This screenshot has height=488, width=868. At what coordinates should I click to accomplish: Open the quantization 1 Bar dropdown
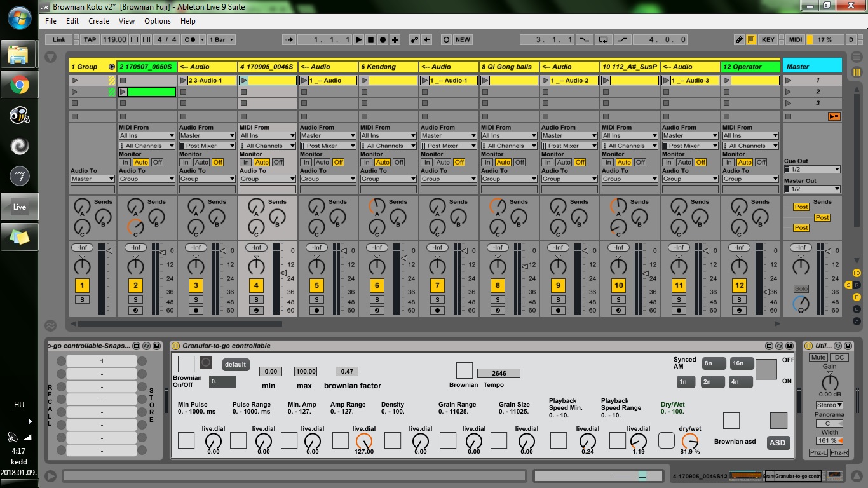tap(221, 39)
